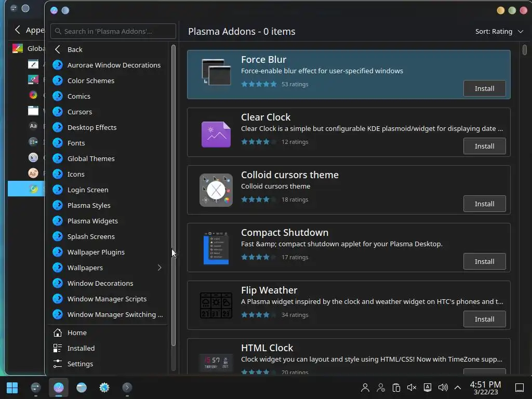Click the keyboard layout tray icon
The image size is (532, 399).
(428, 388)
